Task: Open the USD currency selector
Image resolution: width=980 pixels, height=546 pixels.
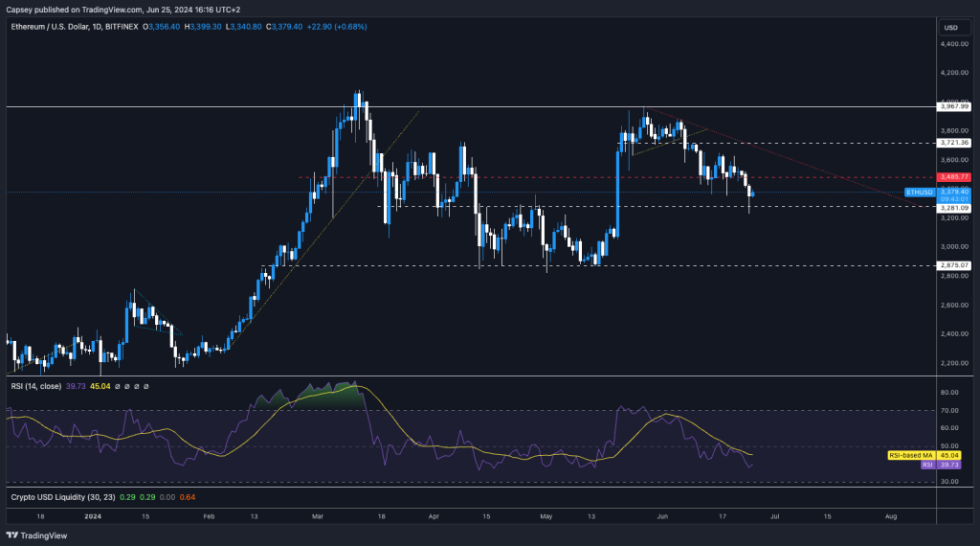Action: pos(950,27)
